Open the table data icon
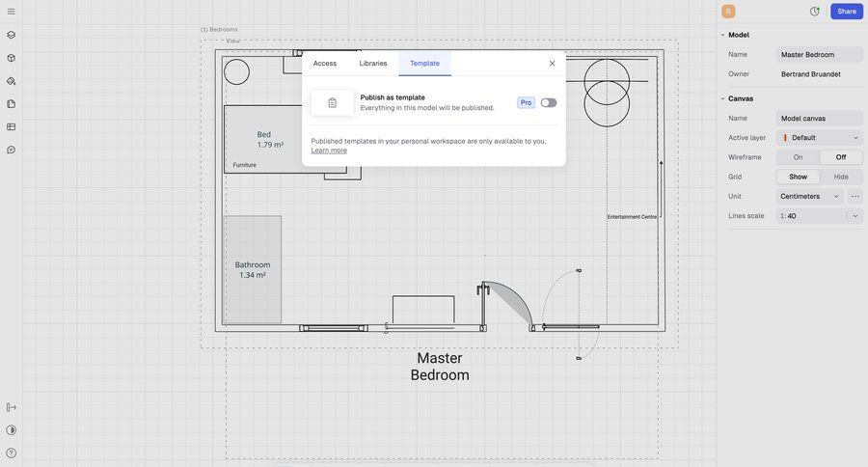868x467 pixels. pos(11,126)
